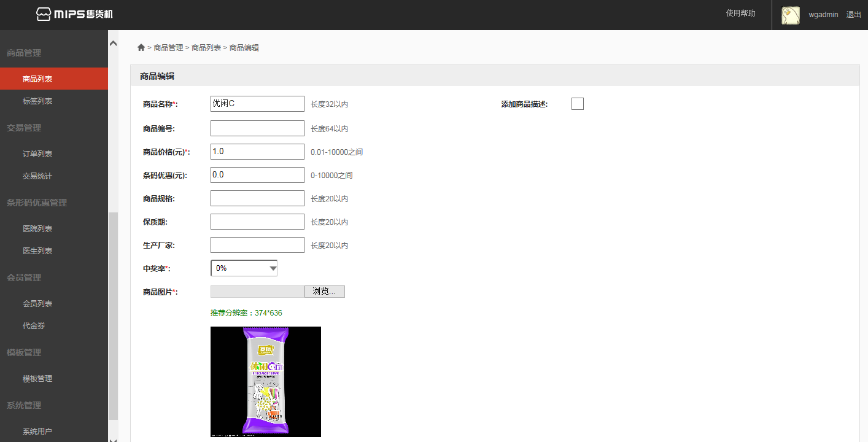Click 商品列表 breadcrumb link
Image resolution: width=868 pixels, height=442 pixels.
pos(206,48)
